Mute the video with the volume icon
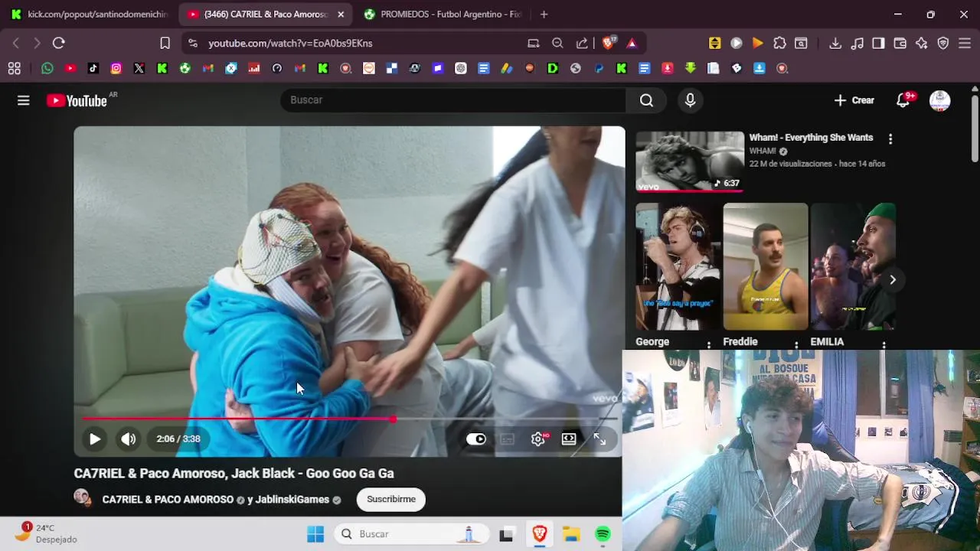Screen dimensions: 980x551 coord(128,439)
